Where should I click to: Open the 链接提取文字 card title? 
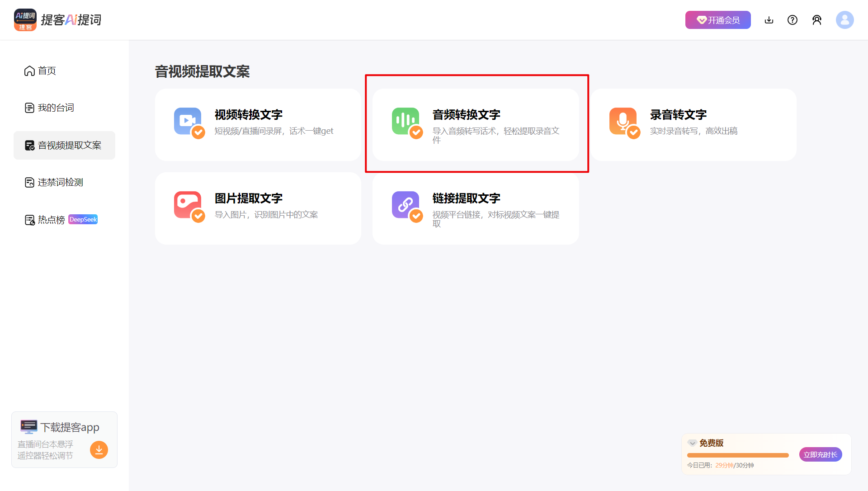[x=467, y=198]
